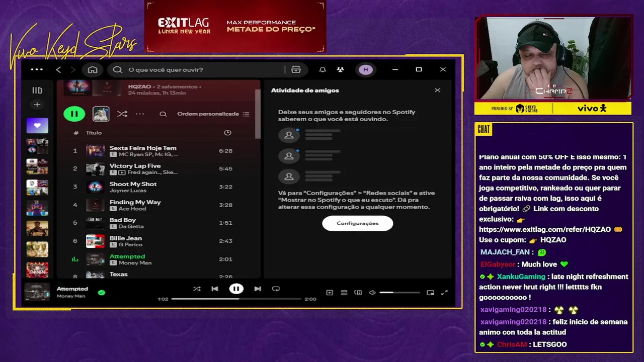Close the 'Atividade de amigos' panel
Viewport: 644px width, 362px height.
pos(437,90)
